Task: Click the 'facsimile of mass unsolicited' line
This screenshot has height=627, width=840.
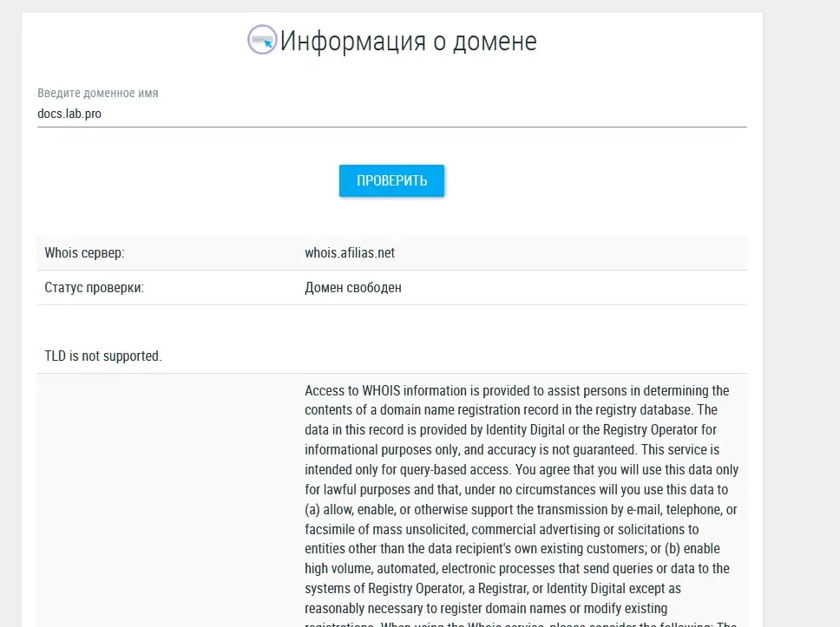Action: coord(502,529)
